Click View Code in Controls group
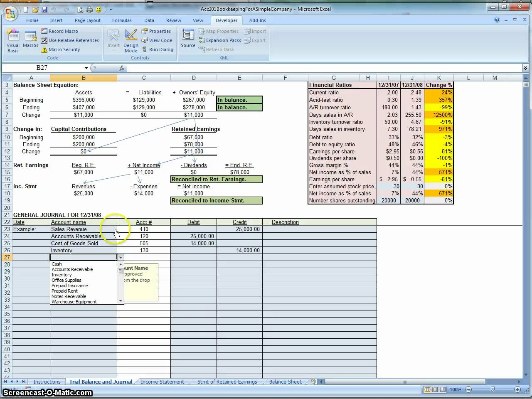This screenshot has height=399, width=532. 157,40
